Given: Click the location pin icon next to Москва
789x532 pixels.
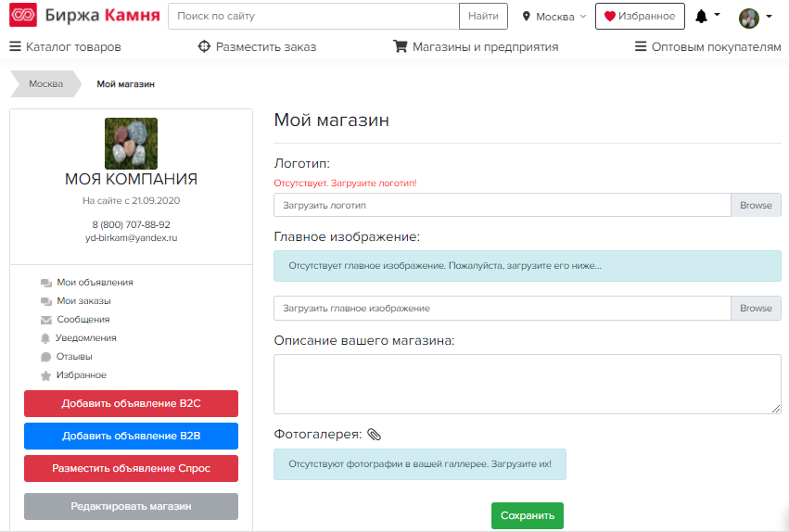Looking at the screenshot, I should coord(527,17).
